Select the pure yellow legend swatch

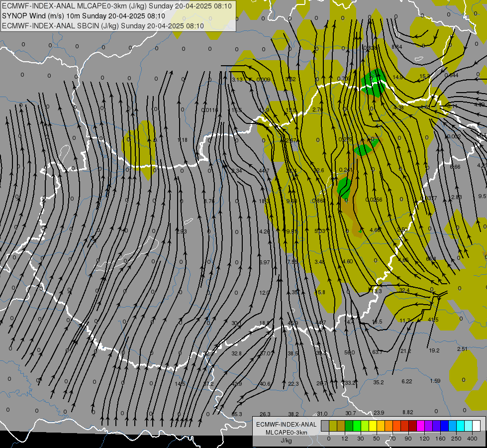(x=373, y=426)
